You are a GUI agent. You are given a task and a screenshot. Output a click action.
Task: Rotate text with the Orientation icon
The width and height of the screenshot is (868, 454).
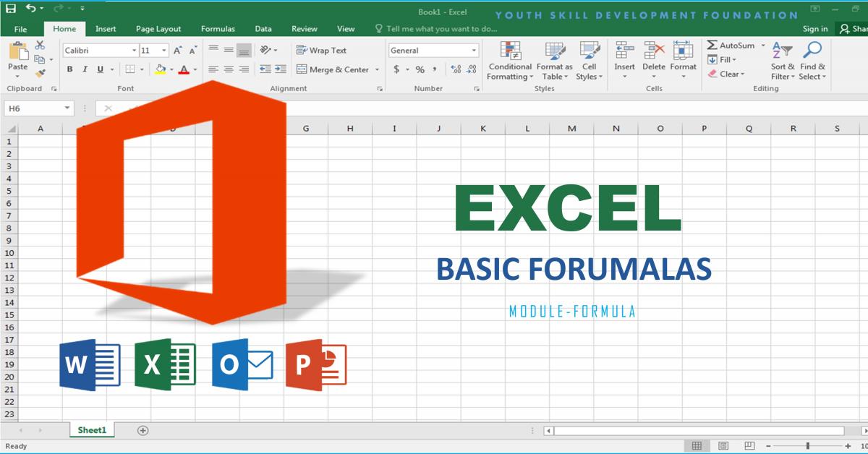click(265, 50)
